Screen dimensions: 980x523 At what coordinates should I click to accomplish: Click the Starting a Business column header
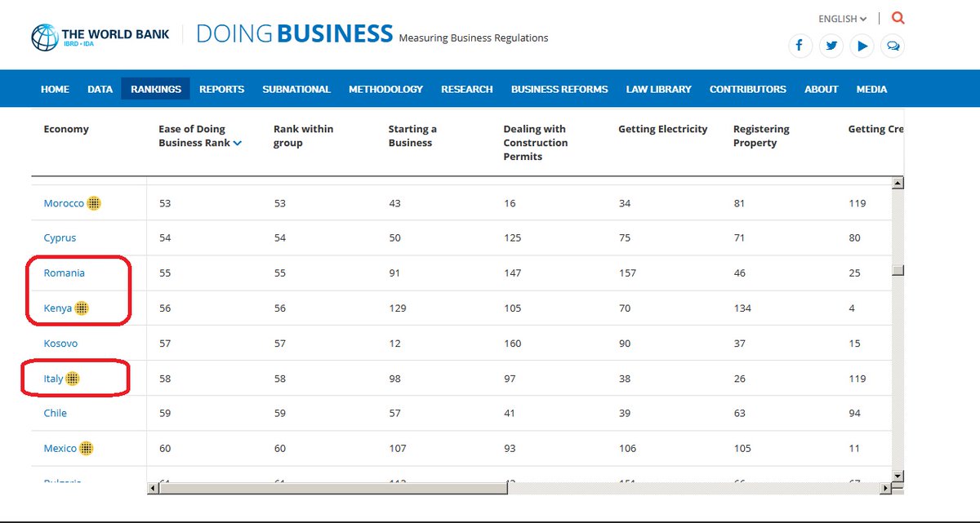coord(412,135)
